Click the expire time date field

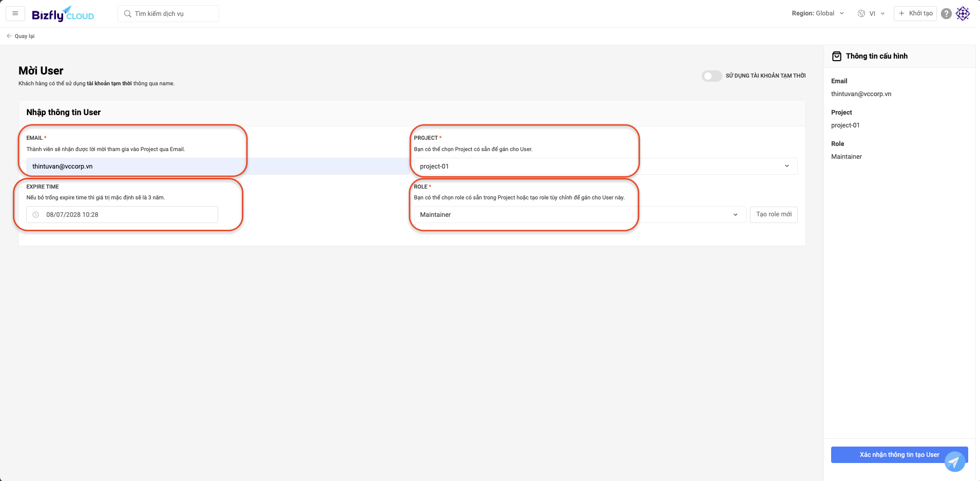click(128, 215)
